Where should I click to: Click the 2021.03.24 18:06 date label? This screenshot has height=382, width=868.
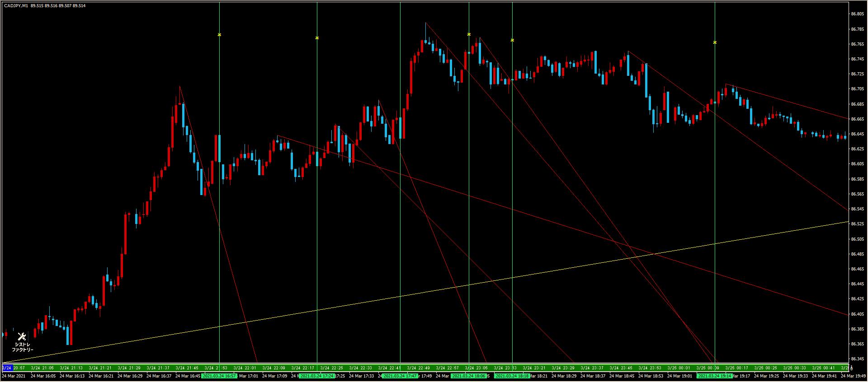pyautogui.click(x=469, y=376)
